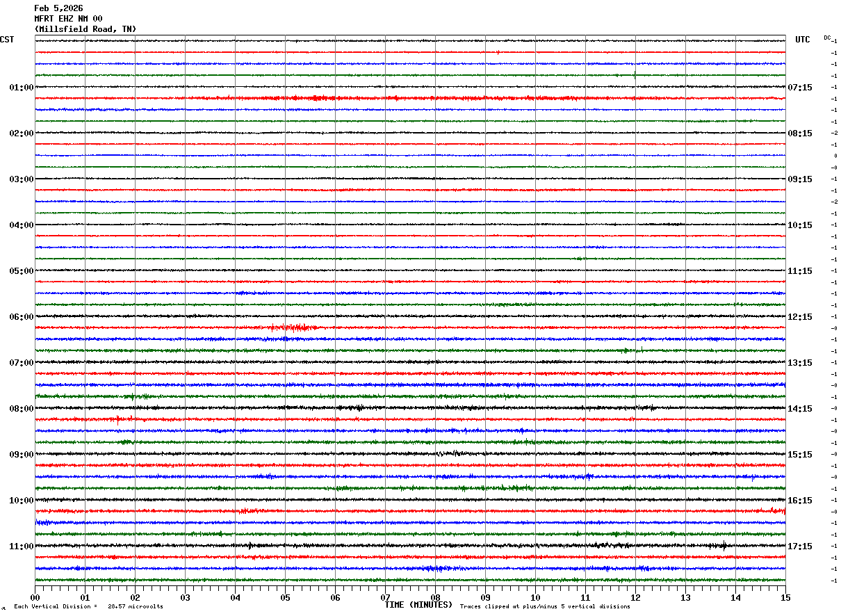This screenshot has height=616, width=841.
Task: Click the 15:15 UTC time label
Action: coord(800,455)
